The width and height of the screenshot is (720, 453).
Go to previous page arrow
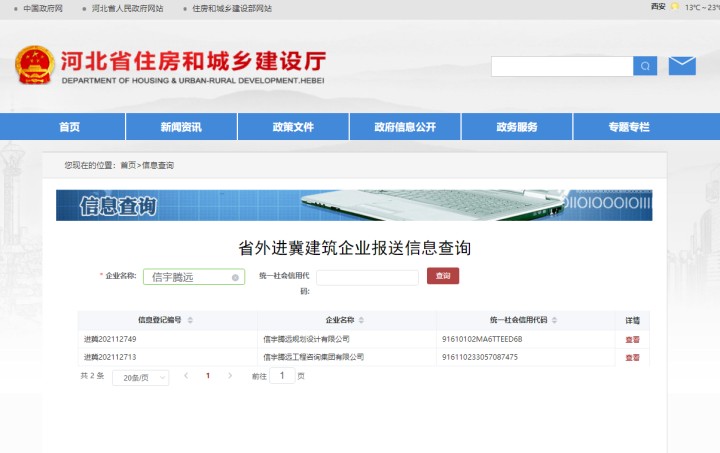186,375
